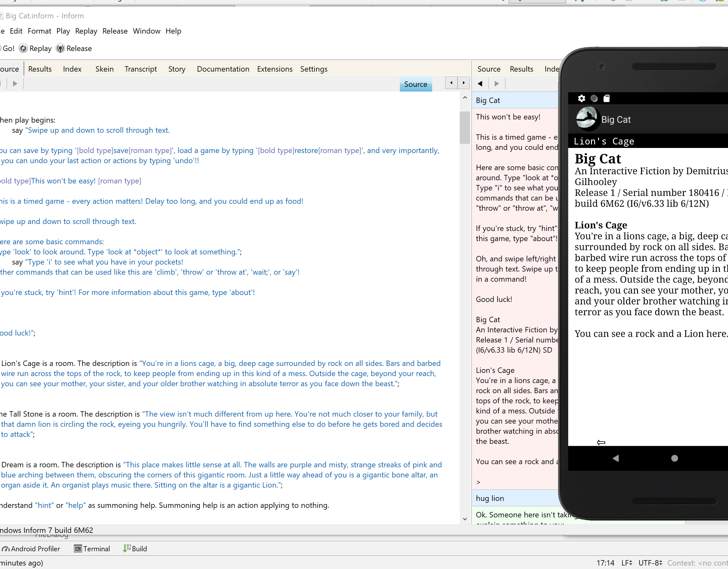Click the UTF-8 encoding selector
Viewport: 728px width, 569px height.
click(x=650, y=563)
